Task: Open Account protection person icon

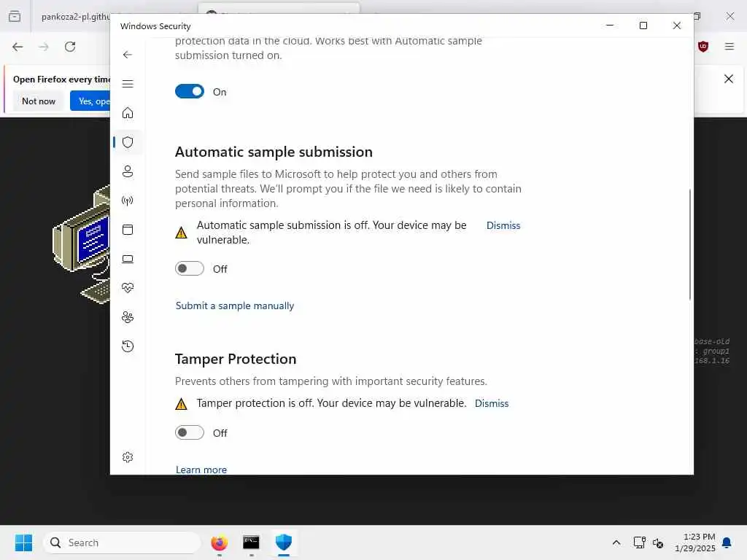Action: (x=127, y=171)
